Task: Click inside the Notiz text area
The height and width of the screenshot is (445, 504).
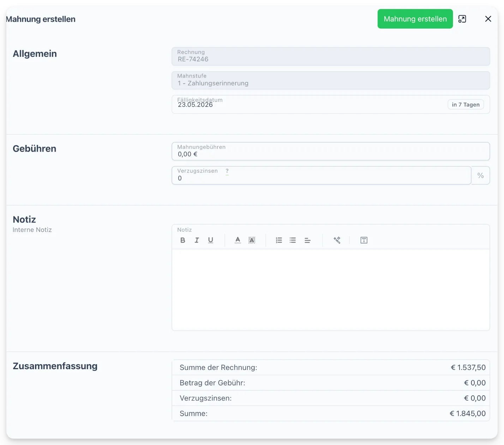Action: [331, 290]
